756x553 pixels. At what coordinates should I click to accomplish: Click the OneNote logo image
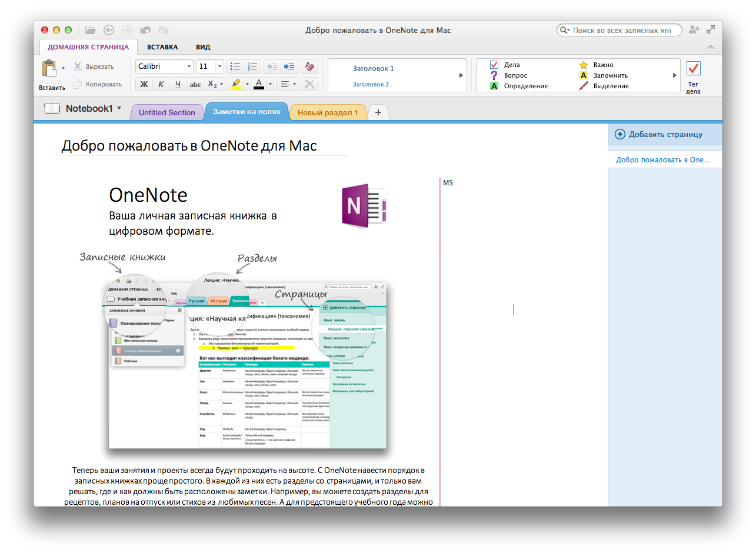click(364, 206)
